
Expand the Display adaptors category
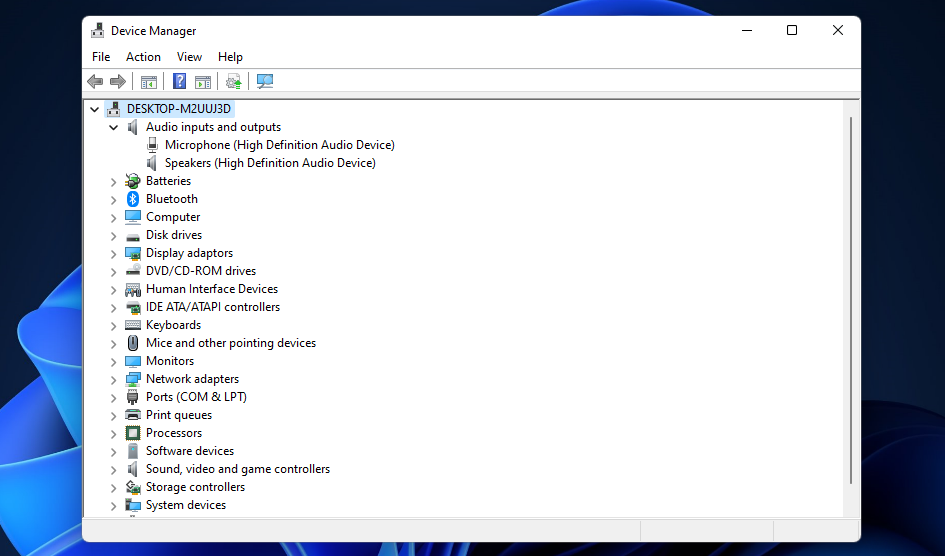click(113, 254)
